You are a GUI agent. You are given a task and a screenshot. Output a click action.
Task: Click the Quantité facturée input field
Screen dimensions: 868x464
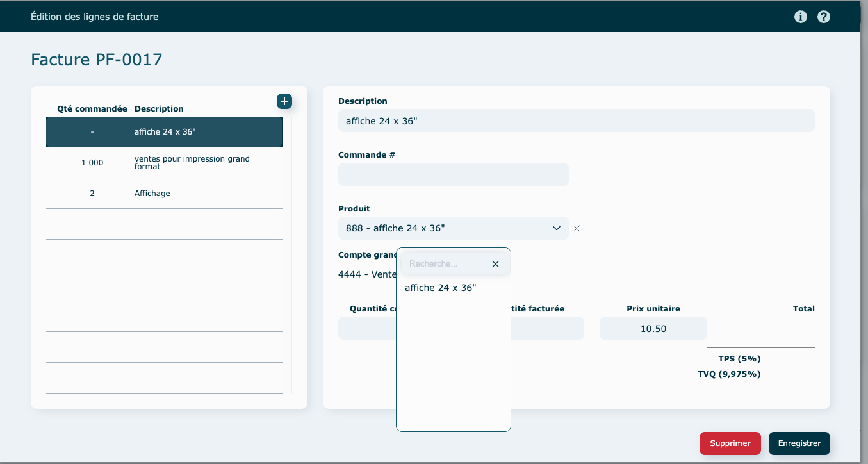[548, 328]
